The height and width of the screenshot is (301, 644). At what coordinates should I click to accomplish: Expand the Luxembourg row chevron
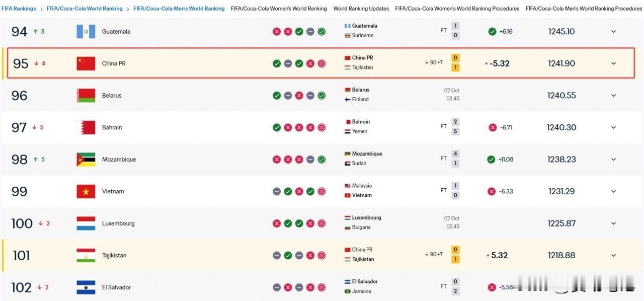613,223
